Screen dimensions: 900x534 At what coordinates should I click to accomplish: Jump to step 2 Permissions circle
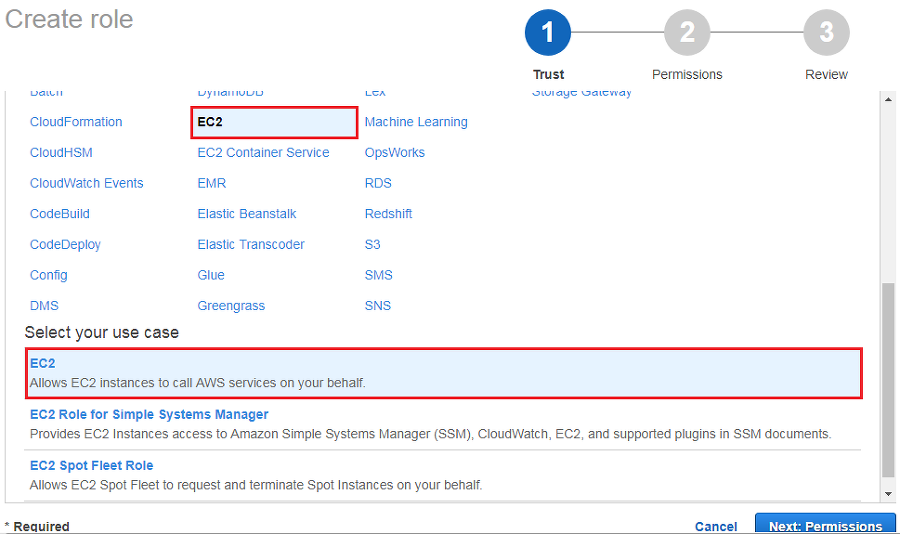tap(687, 33)
